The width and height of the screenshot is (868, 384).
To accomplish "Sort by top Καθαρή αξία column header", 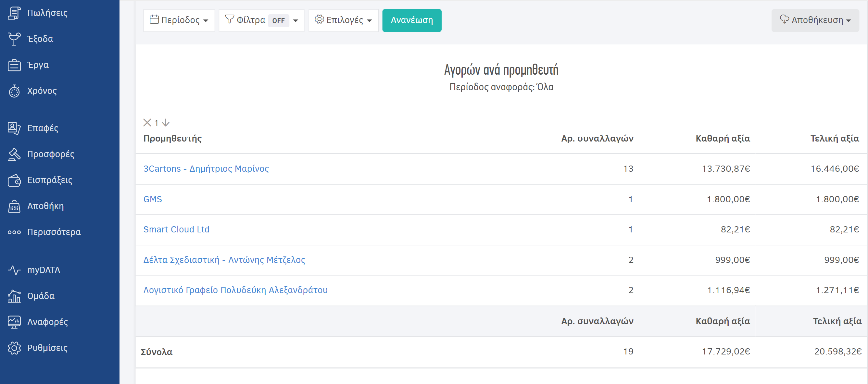I will tap(723, 139).
